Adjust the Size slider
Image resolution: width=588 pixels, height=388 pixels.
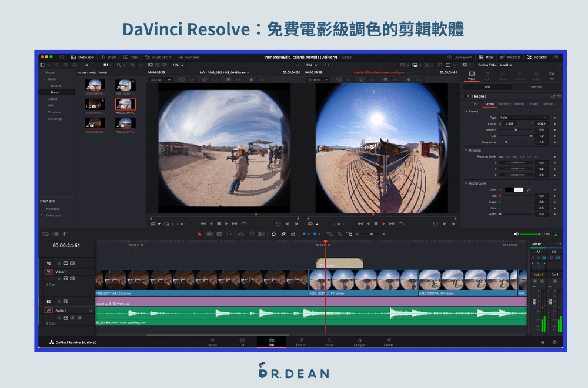coord(516,136)
